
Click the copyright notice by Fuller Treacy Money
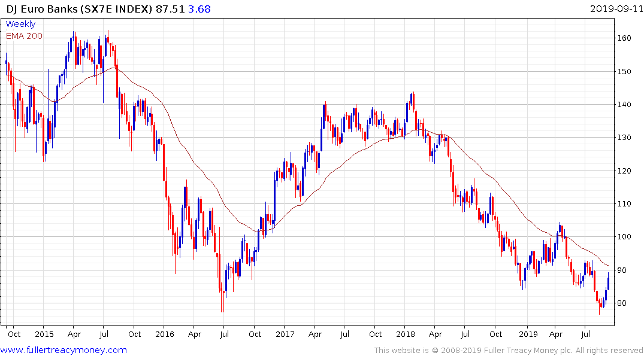pos(509,351)
